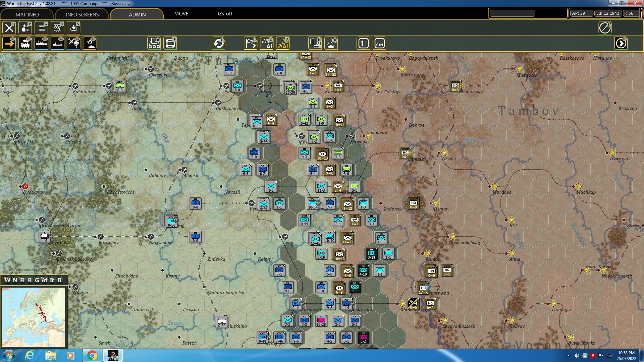Click the quit game X icon
644x362 pixels.
[x=9, y=28]
